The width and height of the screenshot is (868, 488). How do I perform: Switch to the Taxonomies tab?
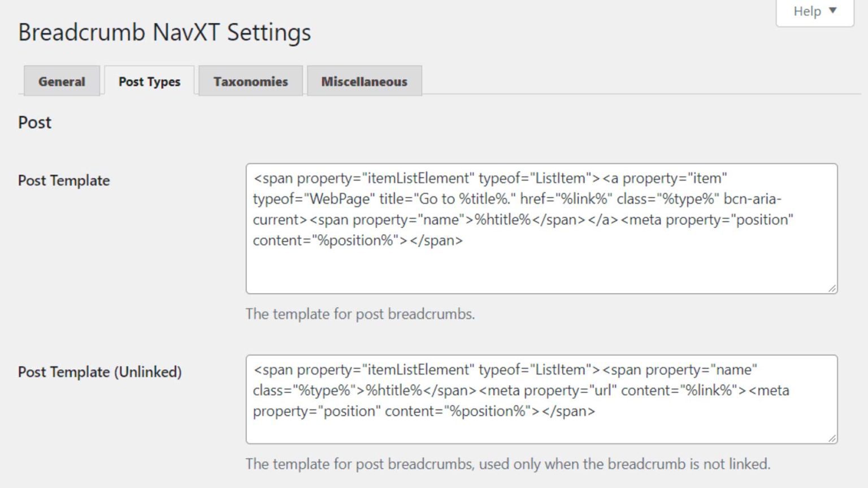(x=250, y=81)
